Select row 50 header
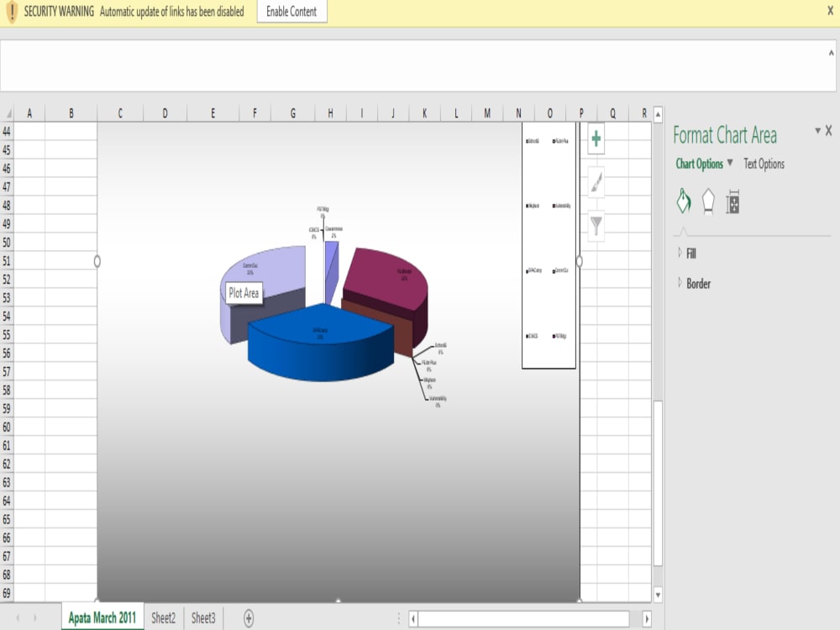Screen dimensions: 840x630 pyautogui.click(x=7, y=242)
